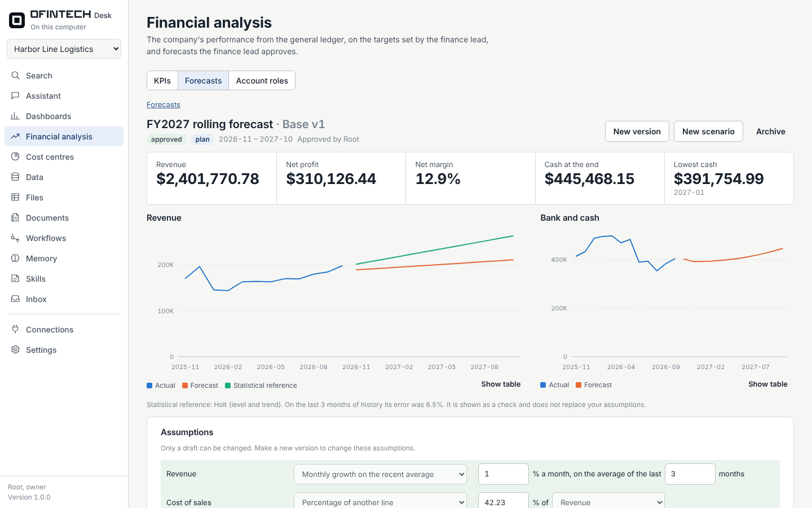The width and height of the screenshot is (812, 508).
Task: Open Connections via its plug icon
Action: coord(15,330)
